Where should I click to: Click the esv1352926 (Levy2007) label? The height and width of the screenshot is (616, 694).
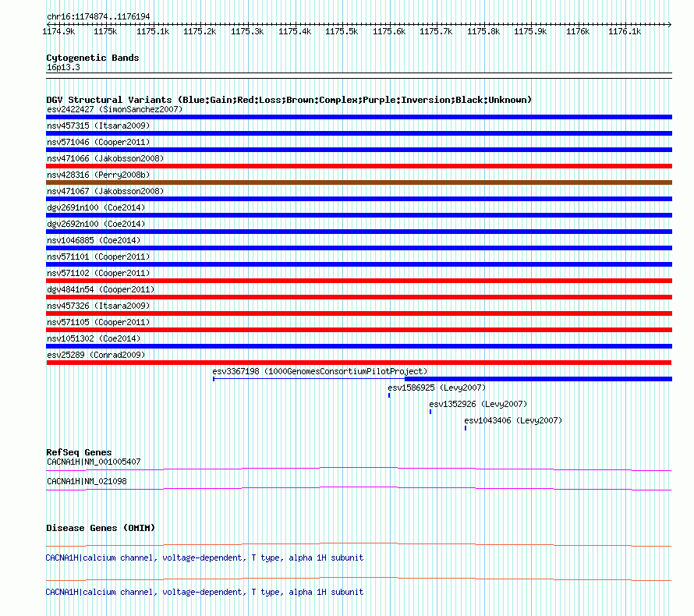click(x=479, y=404)
